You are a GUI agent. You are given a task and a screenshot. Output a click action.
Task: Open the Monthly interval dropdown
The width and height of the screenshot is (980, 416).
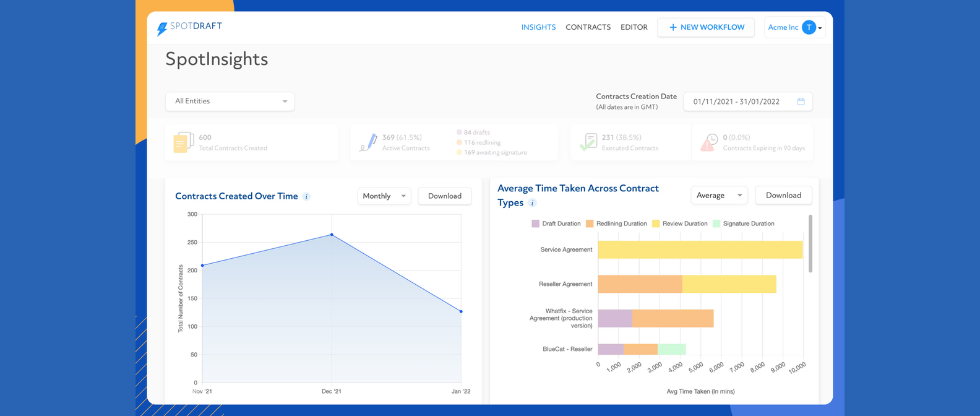(384, 196)
